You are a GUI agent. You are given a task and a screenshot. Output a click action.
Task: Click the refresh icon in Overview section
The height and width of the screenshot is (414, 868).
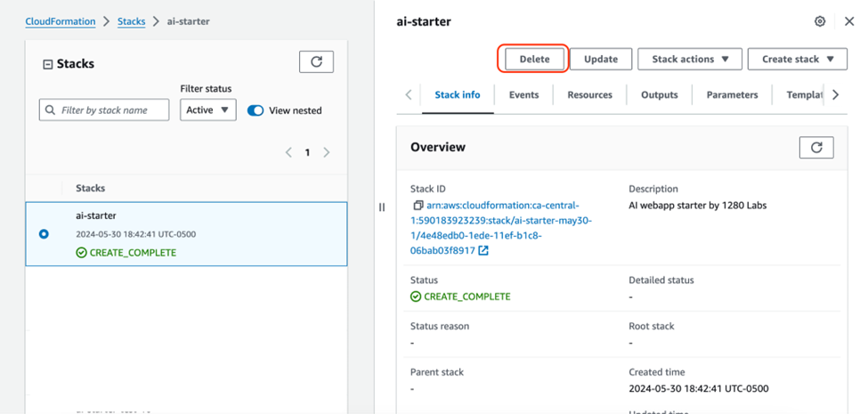coord(815,148)
